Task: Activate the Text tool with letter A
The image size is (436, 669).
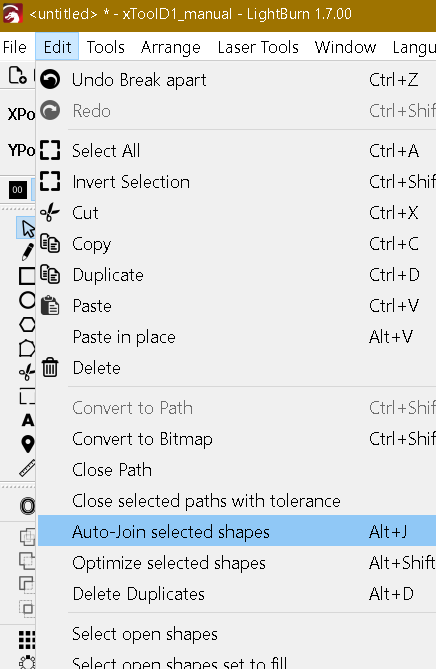Action: tap(28, 420)
